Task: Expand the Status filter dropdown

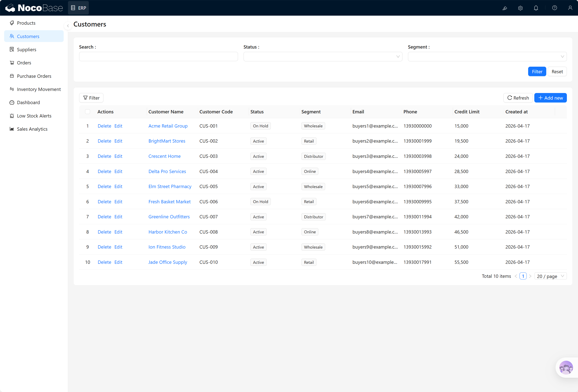Action: (322, 57)
